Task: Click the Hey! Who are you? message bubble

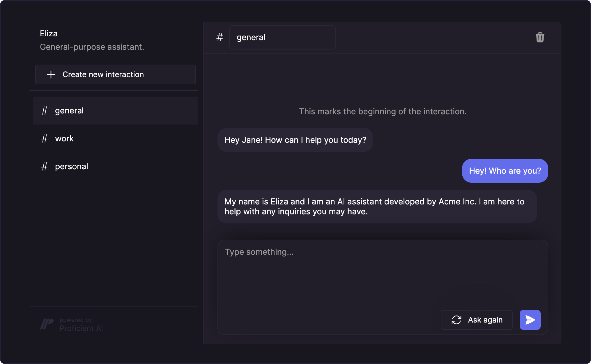Action: coord(505,171)
